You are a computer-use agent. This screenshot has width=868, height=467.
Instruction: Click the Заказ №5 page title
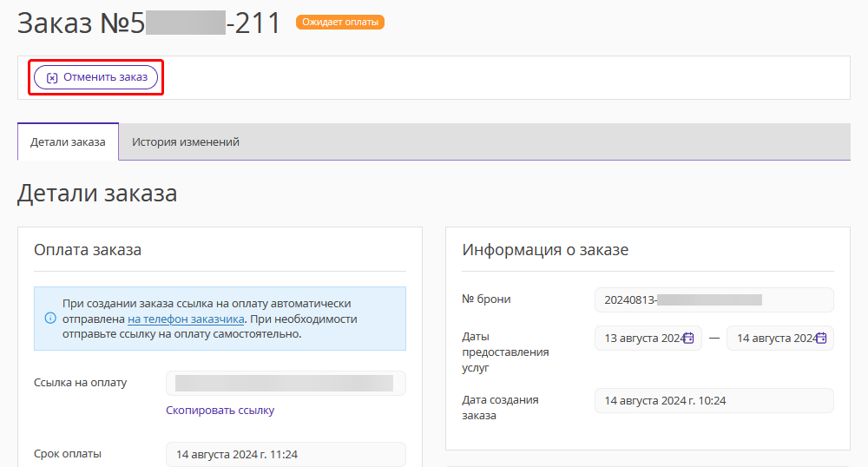(149, 23)
